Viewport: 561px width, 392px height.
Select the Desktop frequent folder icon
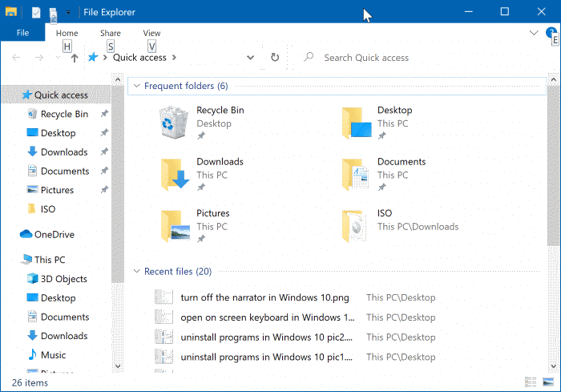point(357,123)
